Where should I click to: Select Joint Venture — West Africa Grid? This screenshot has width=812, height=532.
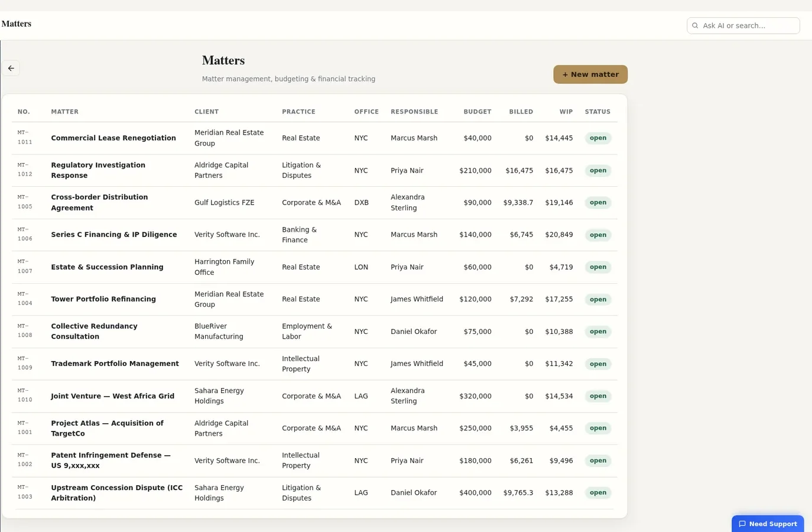[112, 396]
